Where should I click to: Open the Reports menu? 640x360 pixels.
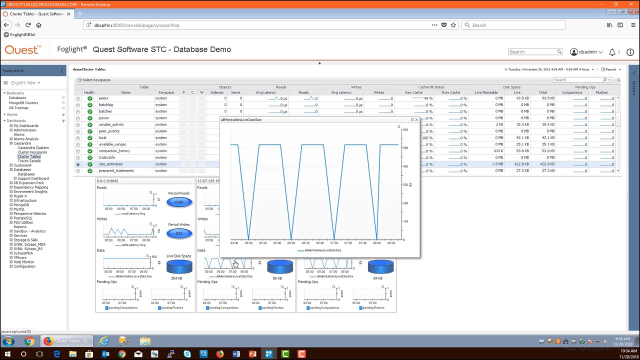[x=611, y=70]
